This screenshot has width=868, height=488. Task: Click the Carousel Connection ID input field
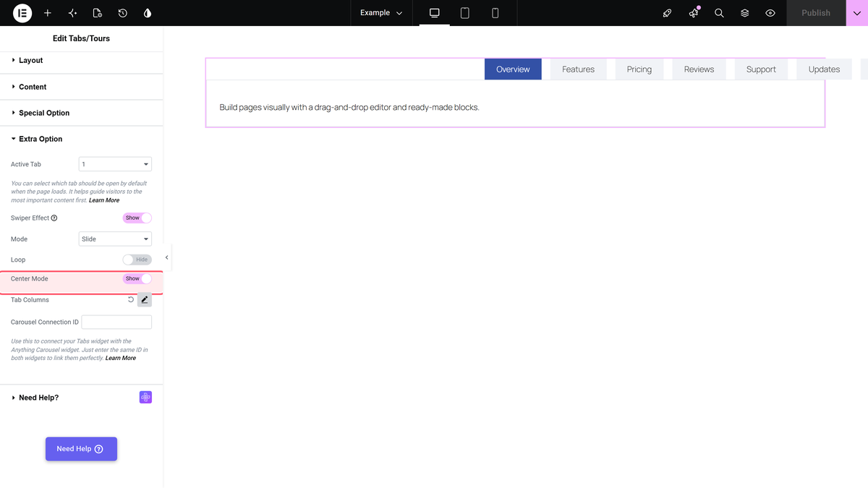coord(116,322)
